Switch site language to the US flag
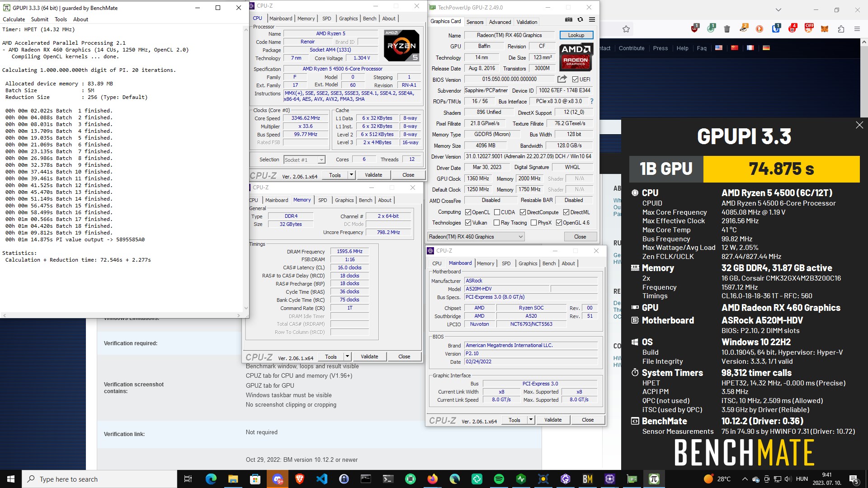868x488 pixels. tap(719, 48)
